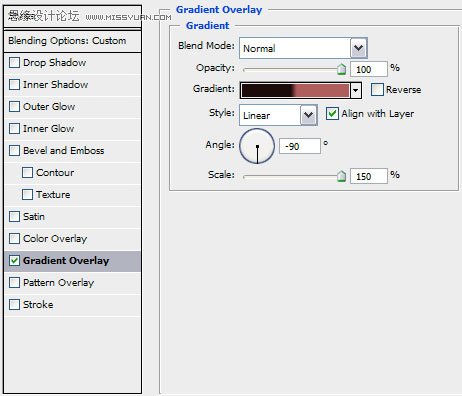Uncheck the Gradient Overlay checkbox

coord(14,260)
